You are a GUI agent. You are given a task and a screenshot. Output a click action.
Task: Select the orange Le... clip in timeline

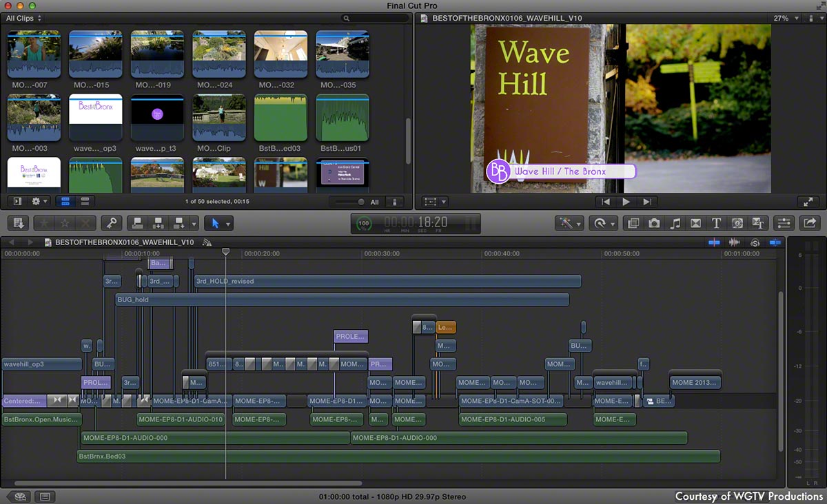tap(446, 328)
